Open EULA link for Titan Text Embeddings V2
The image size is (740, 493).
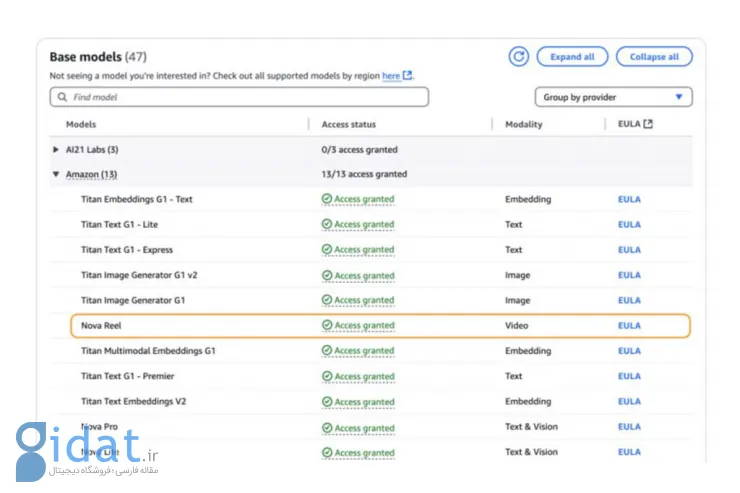629,401
